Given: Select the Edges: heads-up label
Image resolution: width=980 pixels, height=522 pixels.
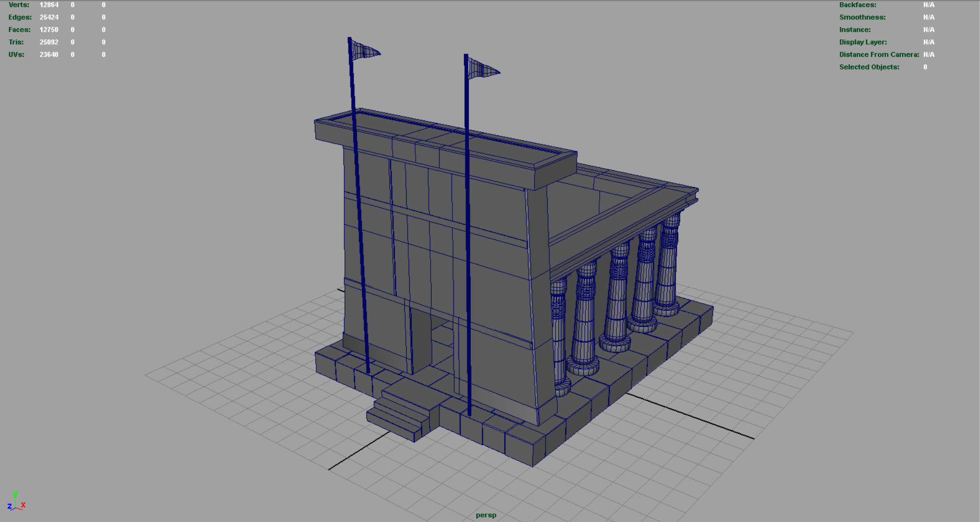Looking at the screenshot, I should coord(20,17).
